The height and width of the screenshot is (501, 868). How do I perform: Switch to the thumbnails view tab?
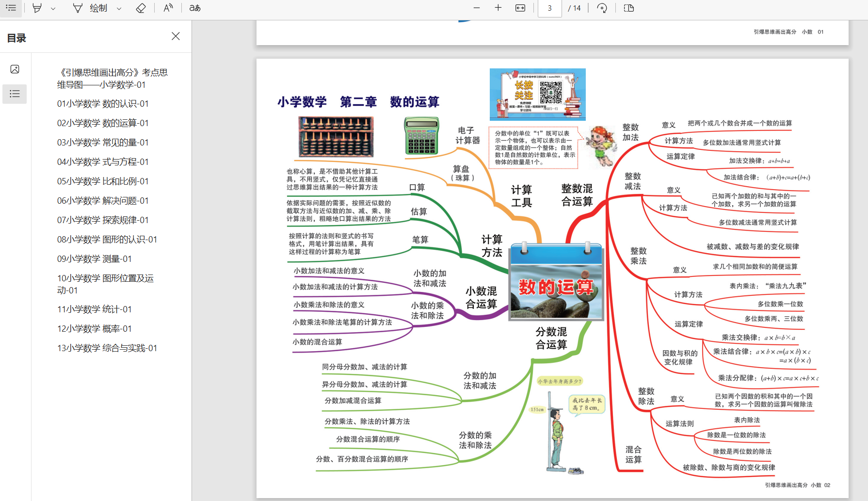pyautogui.click(x=15, y=69)
